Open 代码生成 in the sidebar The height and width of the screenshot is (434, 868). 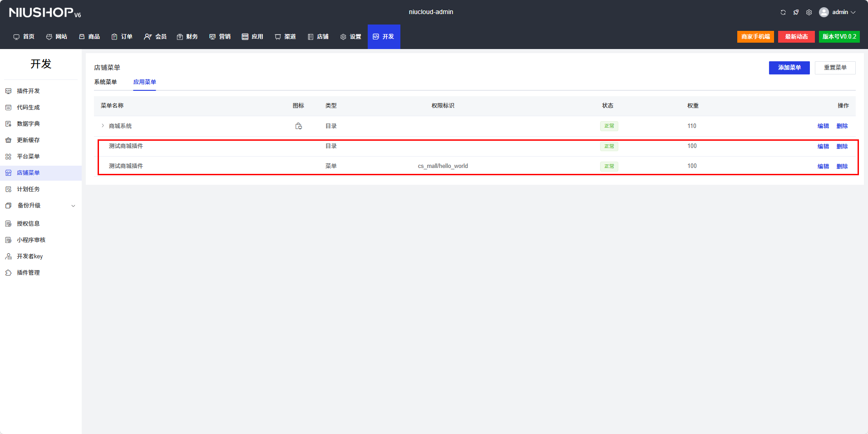coord(28,108)
